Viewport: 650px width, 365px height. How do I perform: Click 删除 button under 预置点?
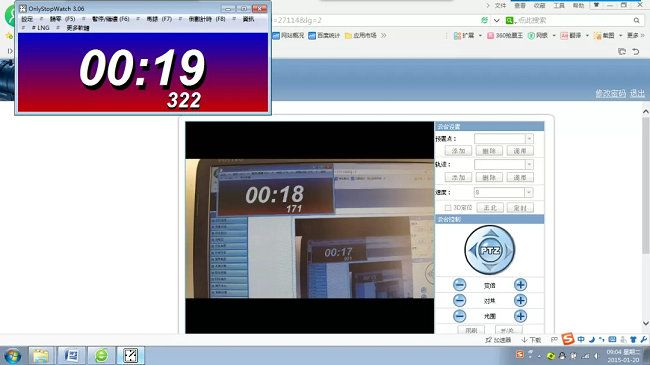pyautogui.click(x=490, y=151)
